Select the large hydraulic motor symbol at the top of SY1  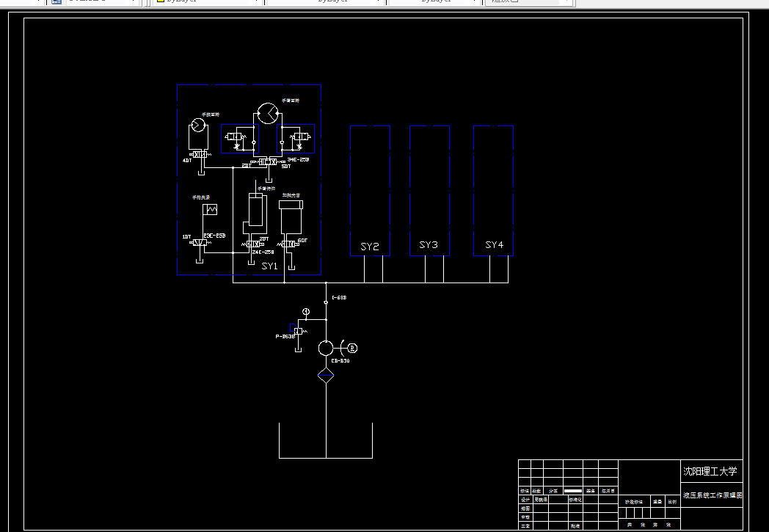[x=268, y=113]
